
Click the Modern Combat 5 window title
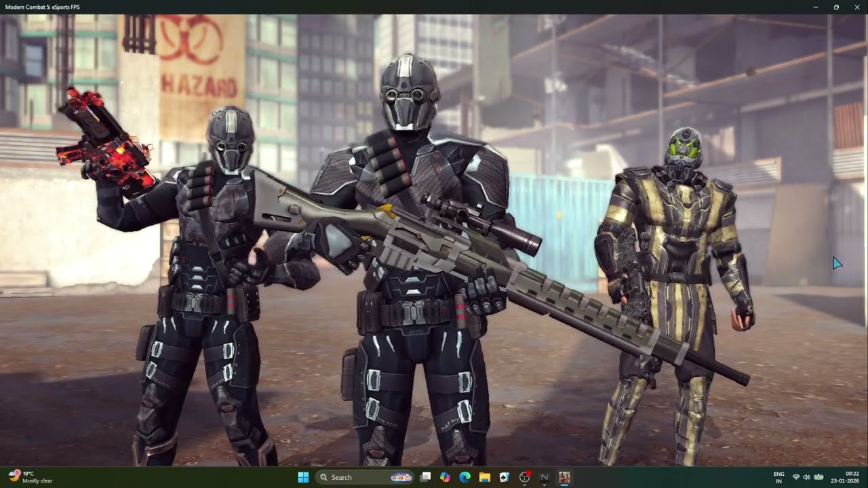(x=42, y=7)
